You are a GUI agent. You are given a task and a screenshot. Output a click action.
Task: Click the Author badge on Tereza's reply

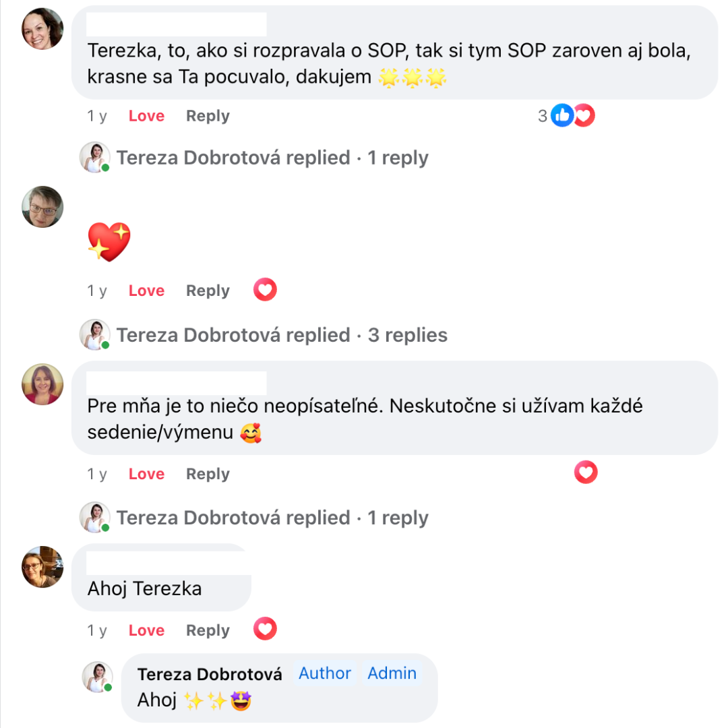coord(325,673)
